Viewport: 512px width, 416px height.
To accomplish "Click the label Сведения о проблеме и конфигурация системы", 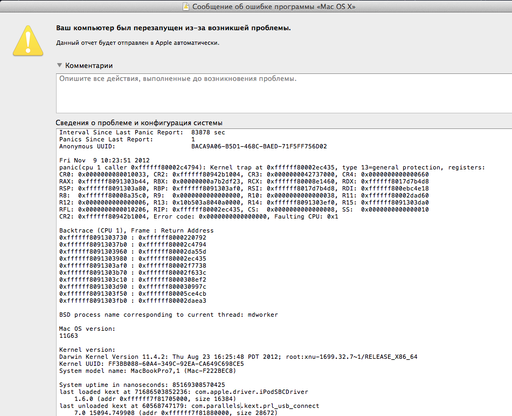I will tap(139, 123).
